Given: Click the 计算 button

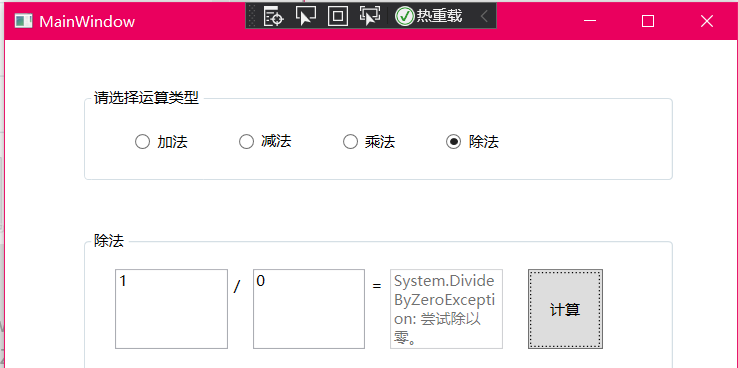Looking at the screenshot, I should [565, 309].
